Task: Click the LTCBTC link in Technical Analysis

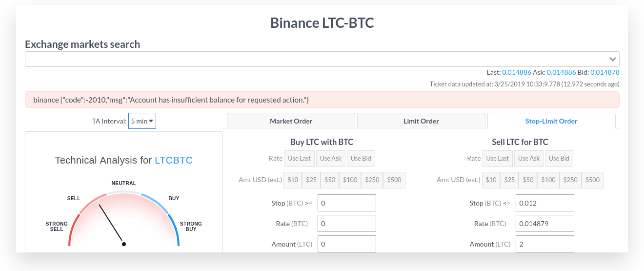Action: click(x=173, y=160)
